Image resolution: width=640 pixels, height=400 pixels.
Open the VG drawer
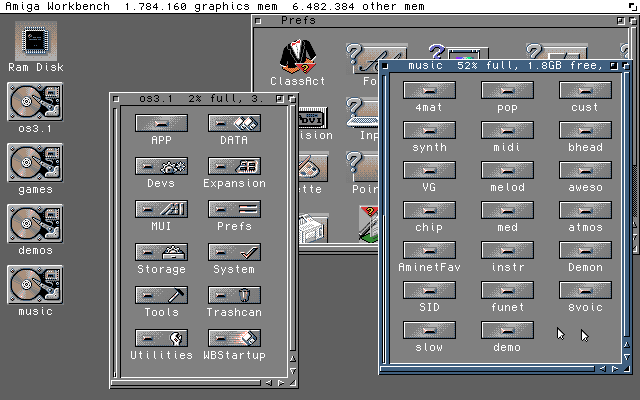429,170
